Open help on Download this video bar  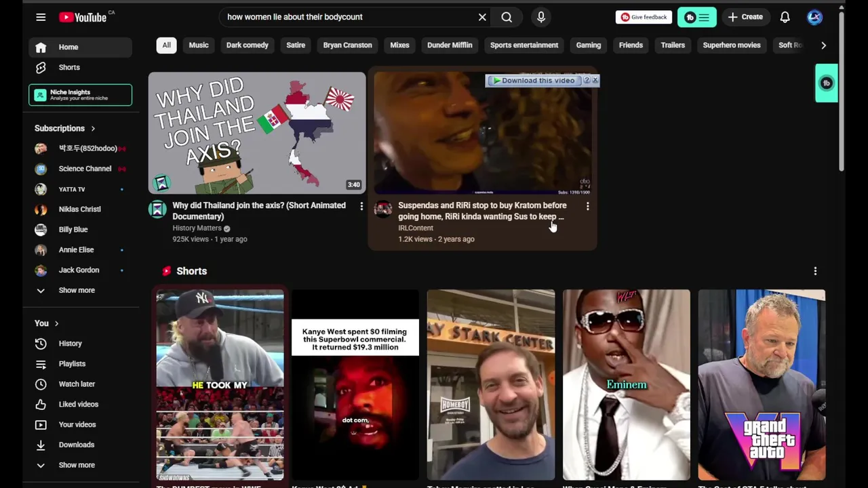click(587, 80)
